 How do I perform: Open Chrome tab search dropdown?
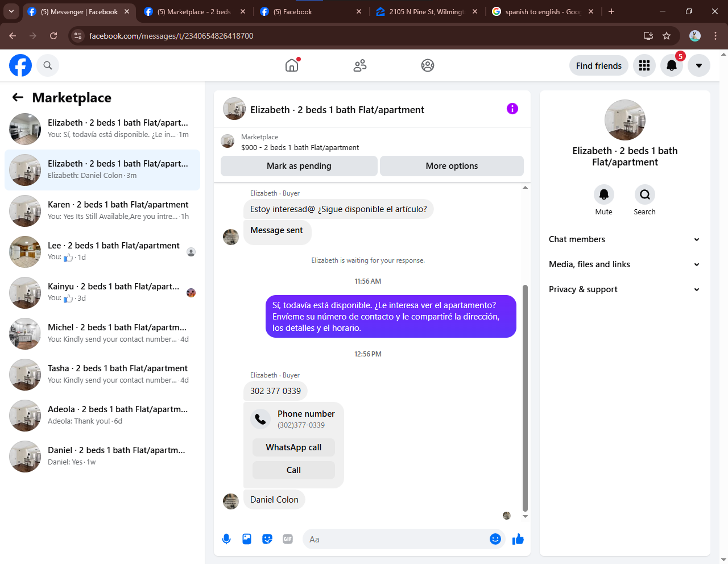pos(11,11)
